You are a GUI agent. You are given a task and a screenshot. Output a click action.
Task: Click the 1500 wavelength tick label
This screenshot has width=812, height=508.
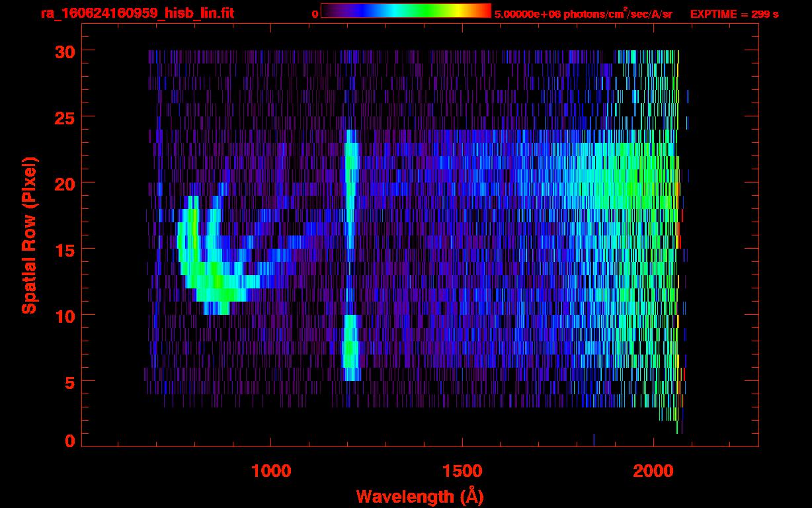pos(462,471)
